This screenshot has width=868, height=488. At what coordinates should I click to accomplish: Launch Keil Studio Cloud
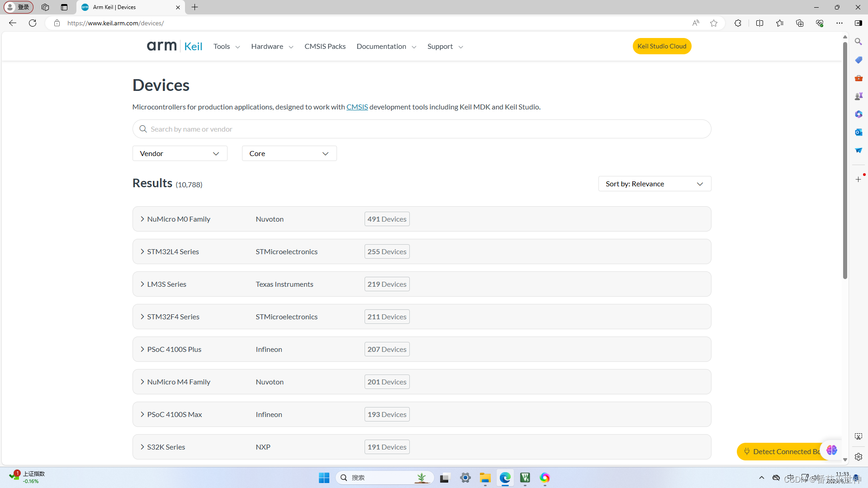tap(662, 46)
